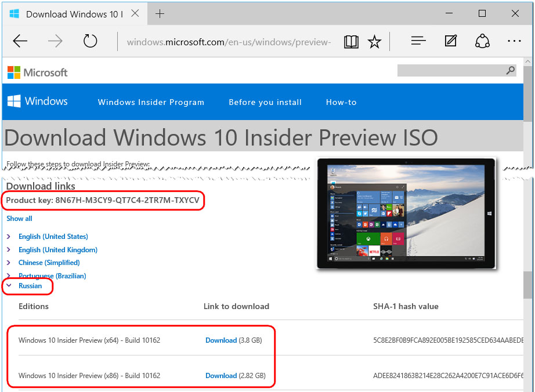Open Portuguese (Brazilian) link
This screenshot has height=392, width=535.
tap(52, 276)
